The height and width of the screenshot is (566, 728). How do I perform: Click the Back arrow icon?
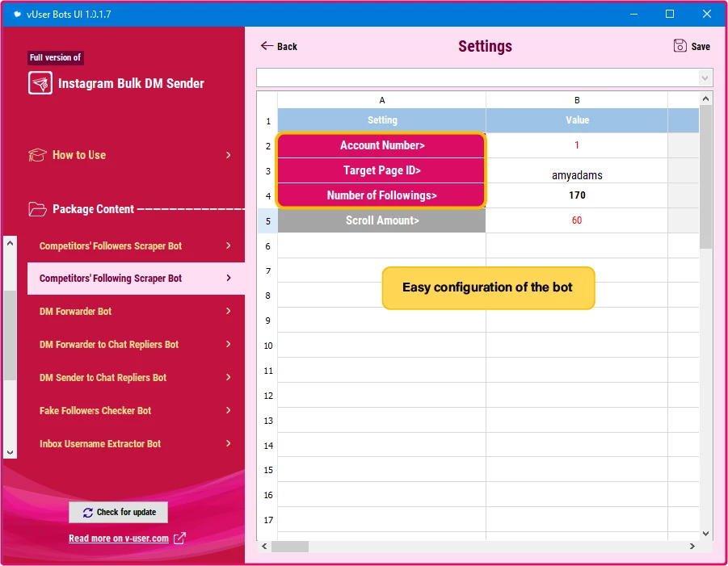(267, 45)
